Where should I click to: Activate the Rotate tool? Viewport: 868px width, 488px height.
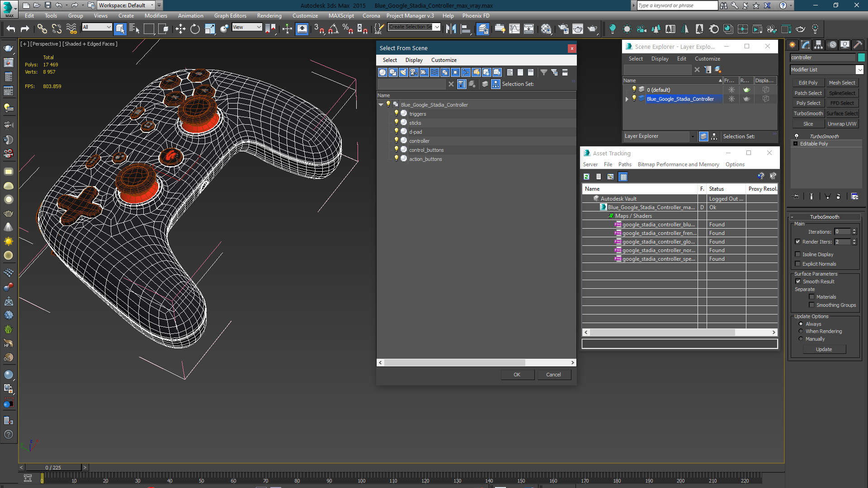click(195, 29)
